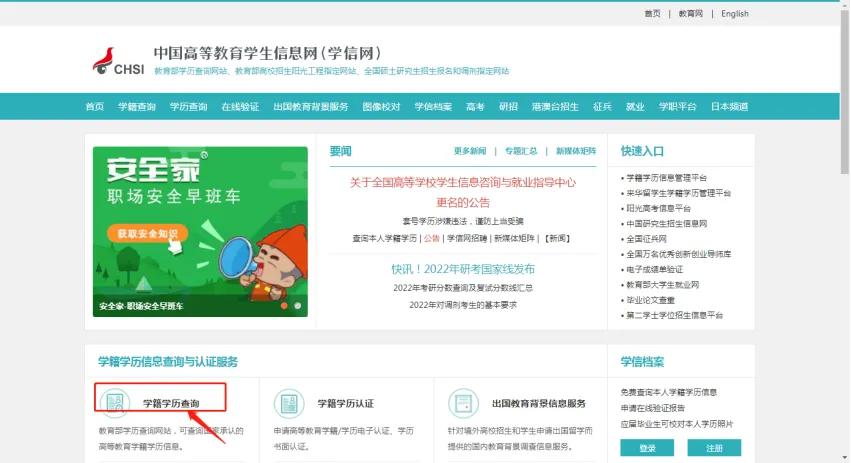Click the 学信网招聘 link
This screenshot has width=851, height=463.
pyautogui.click(x=467, y=238)
